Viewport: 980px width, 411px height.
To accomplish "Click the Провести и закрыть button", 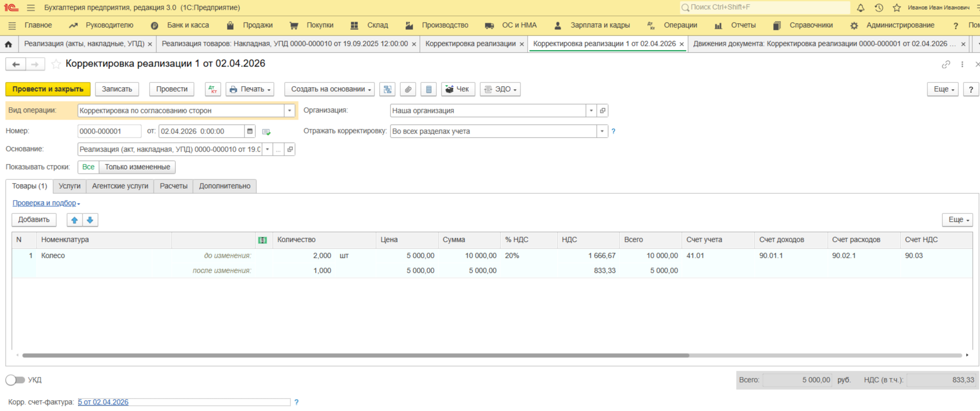I will point(48,89).
